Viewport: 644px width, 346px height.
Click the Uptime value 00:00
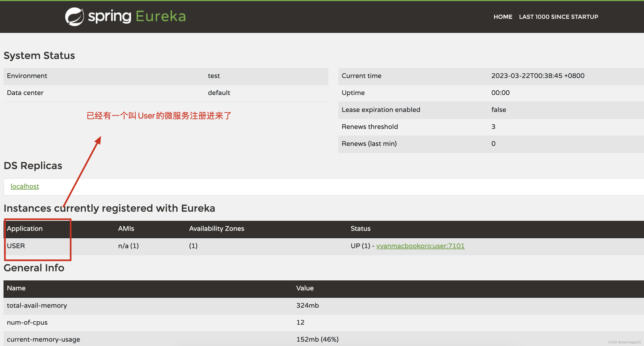pos(500,93)
